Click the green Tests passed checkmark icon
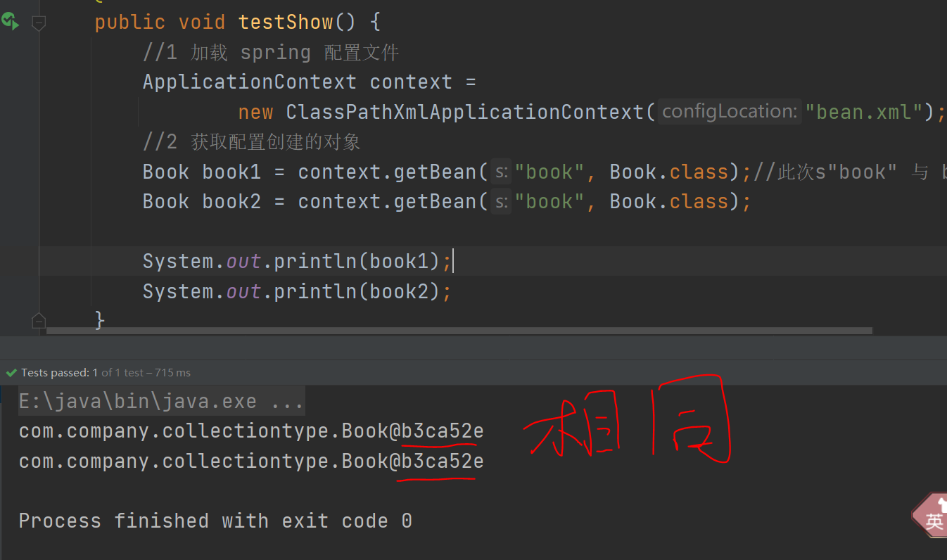The image size is (947, 560). click(11, 373)
